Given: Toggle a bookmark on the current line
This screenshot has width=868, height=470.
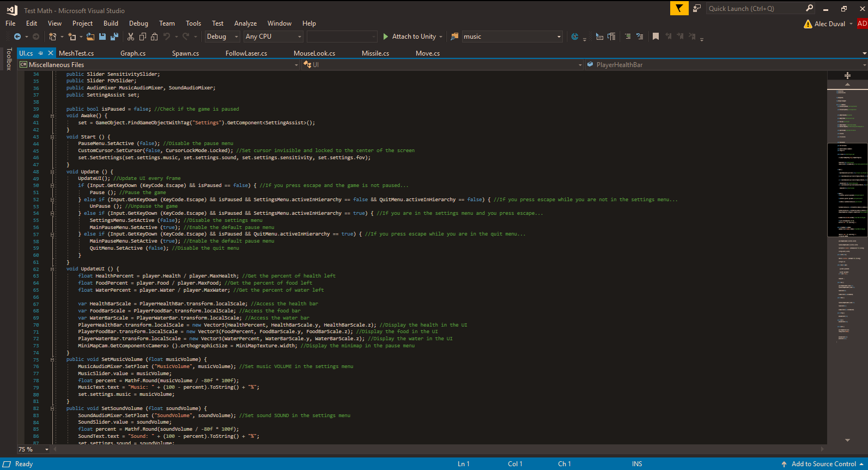Looking at the screenshot, I should coord(655,37).
